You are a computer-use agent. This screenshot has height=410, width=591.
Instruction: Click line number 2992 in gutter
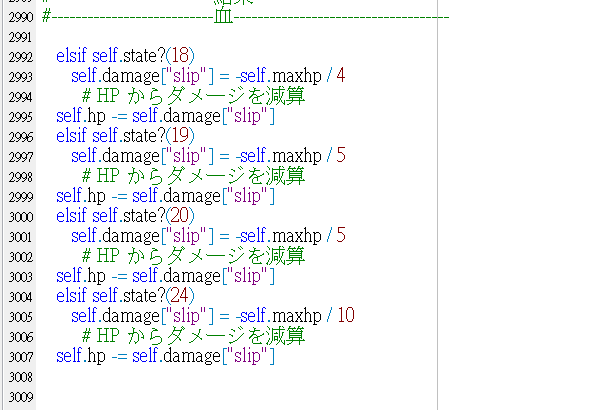[21, 57]
